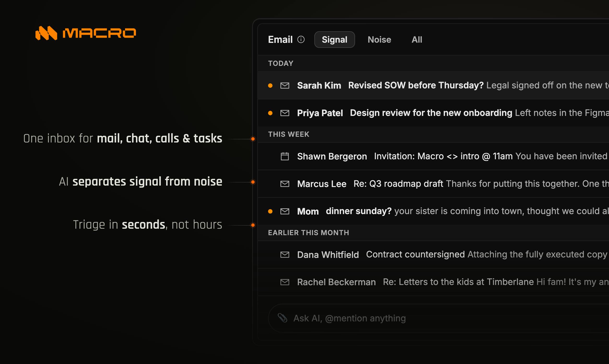Click the envelope icon on Sarah Kim's email

[285, 85]
